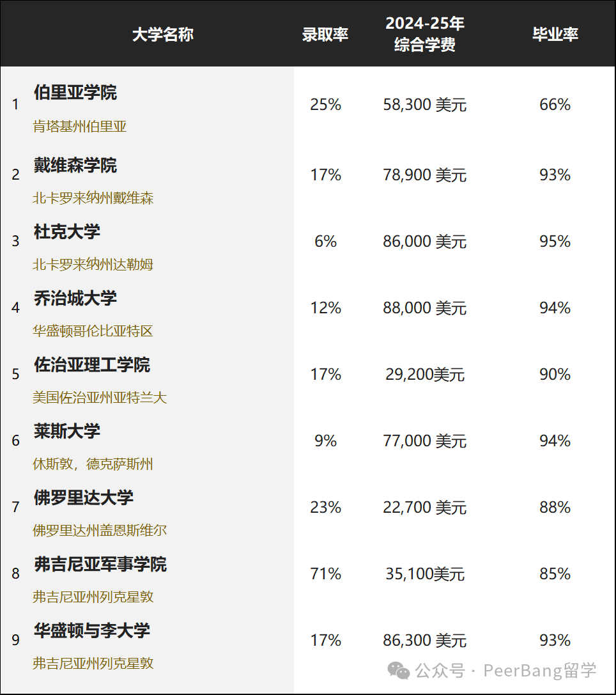The width and height of the screenshot is (616, 695).
Task: Click the WeChat logo icon in watermark
Action: click(399, 670)
